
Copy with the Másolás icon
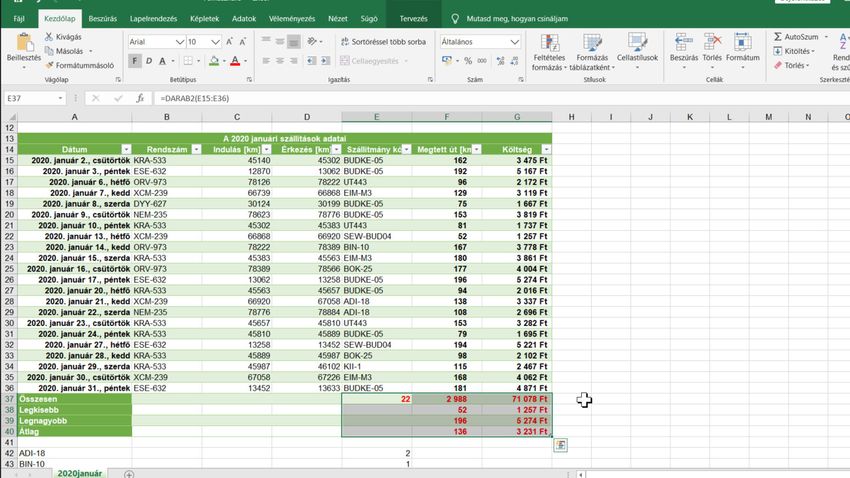click(49, 51)
